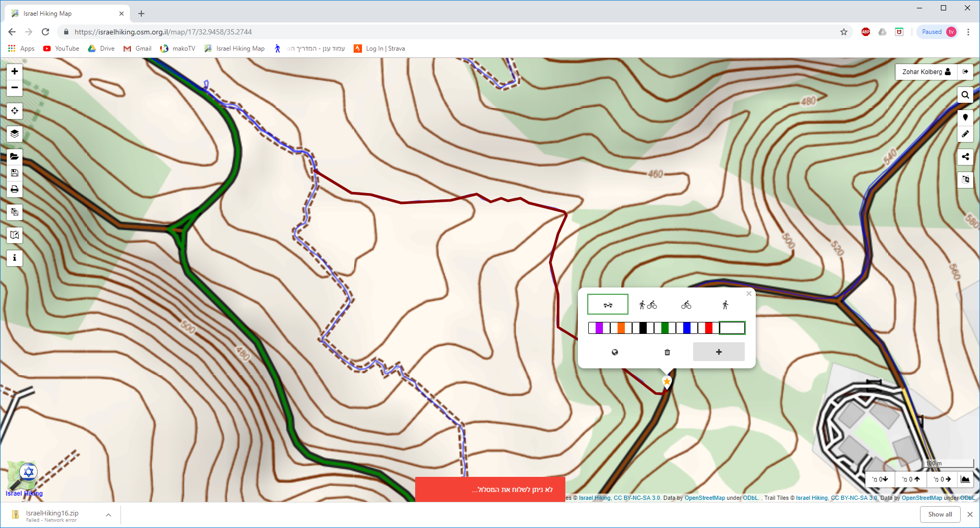Log out using the exit icon
The height and width of the screenshot is (528, 980).
tap(965, 72)
